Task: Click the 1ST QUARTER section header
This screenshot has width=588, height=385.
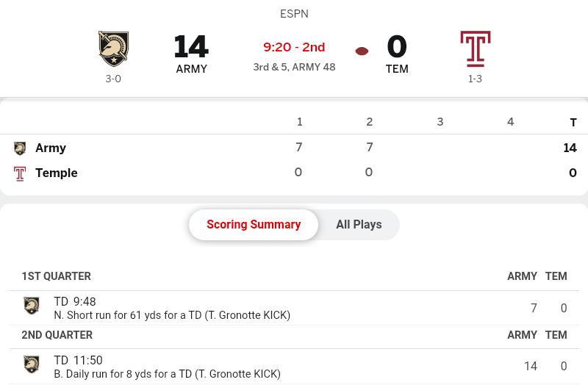Action: point(56,276)
